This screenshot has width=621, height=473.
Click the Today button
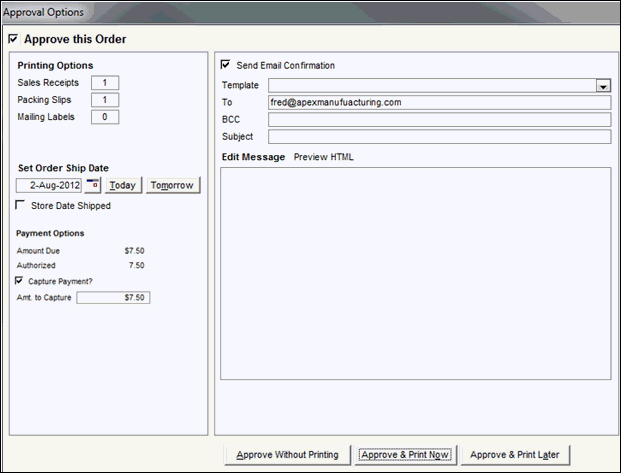coord(122,185)
